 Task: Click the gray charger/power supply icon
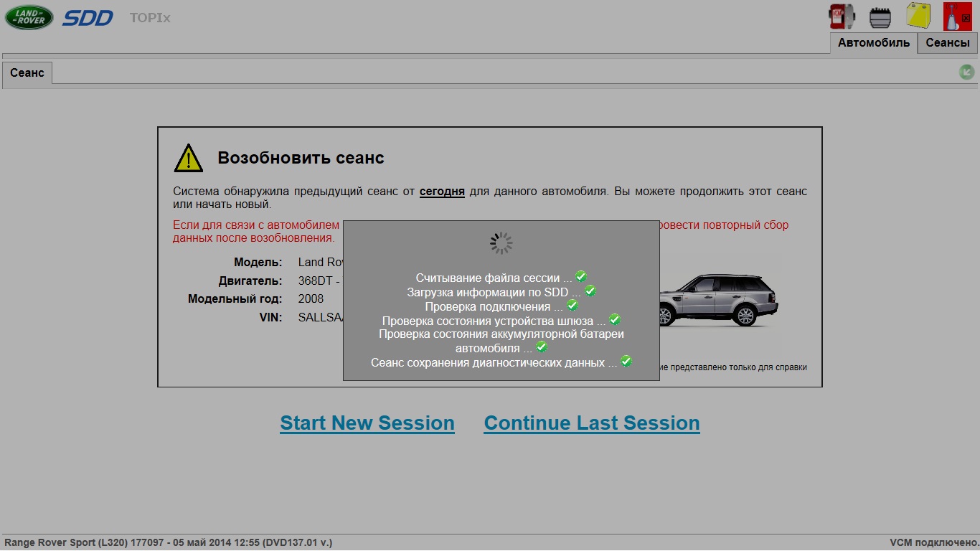880,17
